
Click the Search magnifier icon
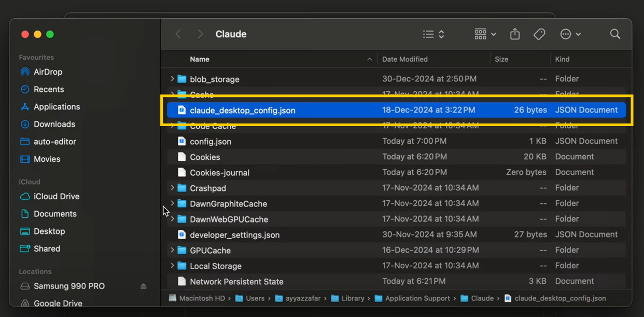615,34
